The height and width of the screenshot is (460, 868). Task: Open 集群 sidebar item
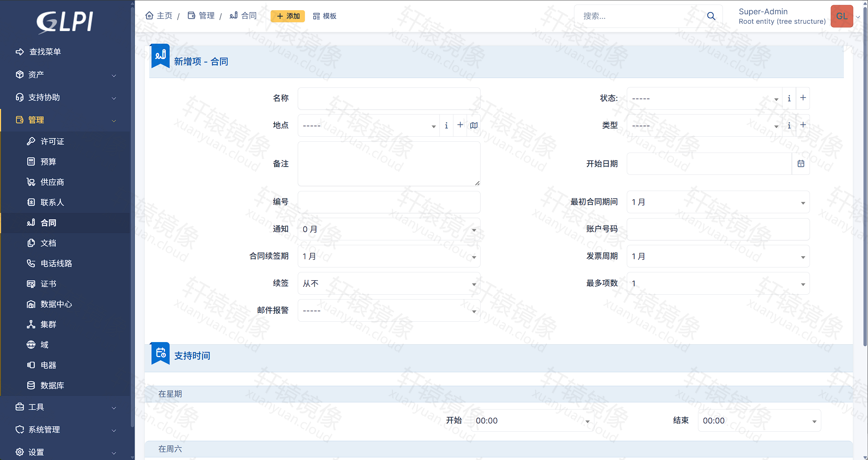pos(66,324)
